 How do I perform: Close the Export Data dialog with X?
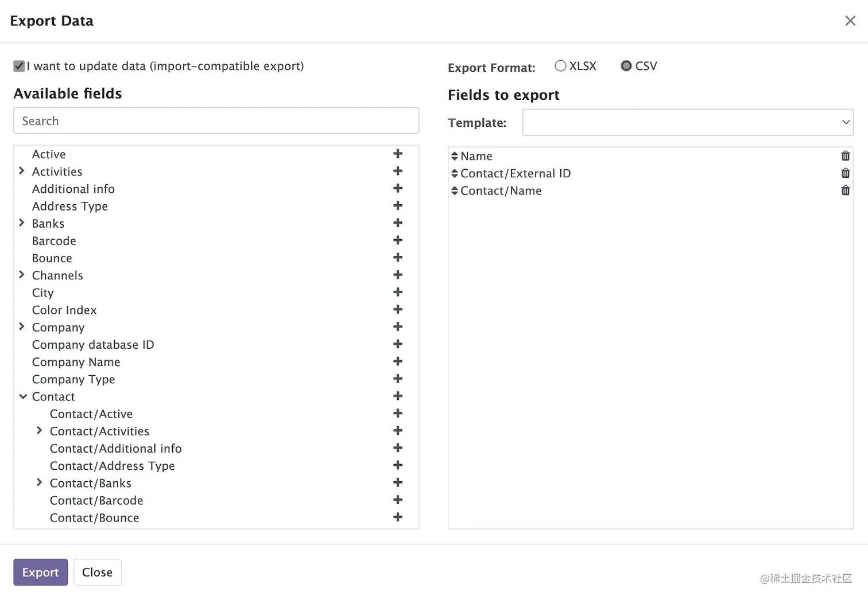pyautogui.click(x=850, y=21)
